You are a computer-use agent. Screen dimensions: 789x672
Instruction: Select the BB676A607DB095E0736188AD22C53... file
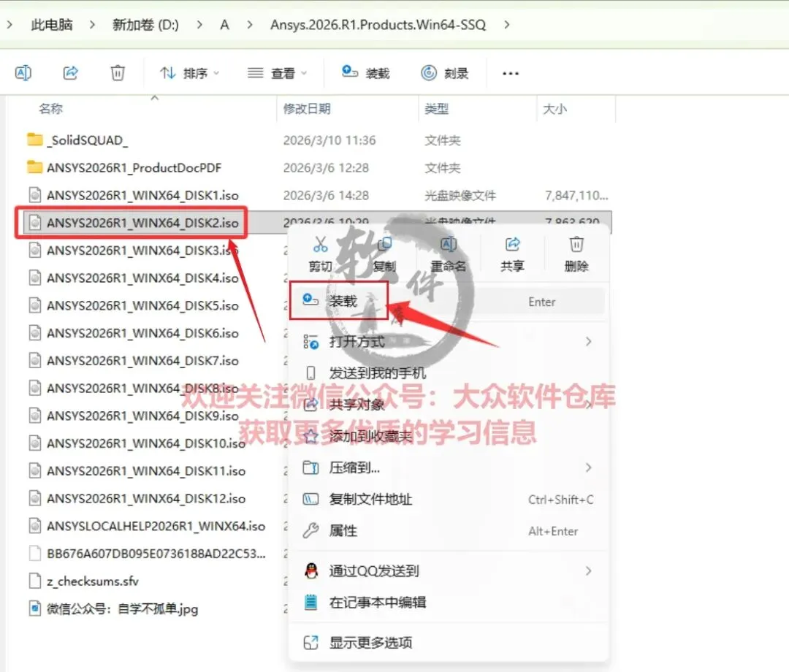click(156, 554)
